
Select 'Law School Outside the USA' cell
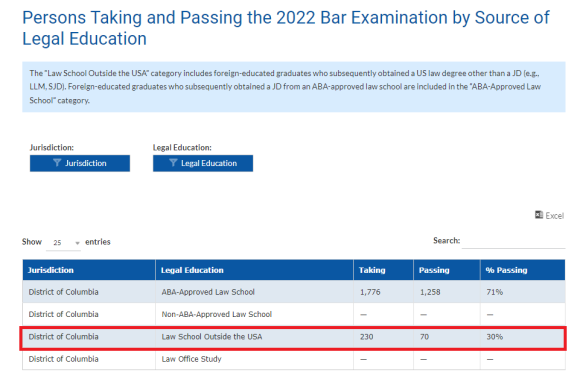(x=254, y=337)
